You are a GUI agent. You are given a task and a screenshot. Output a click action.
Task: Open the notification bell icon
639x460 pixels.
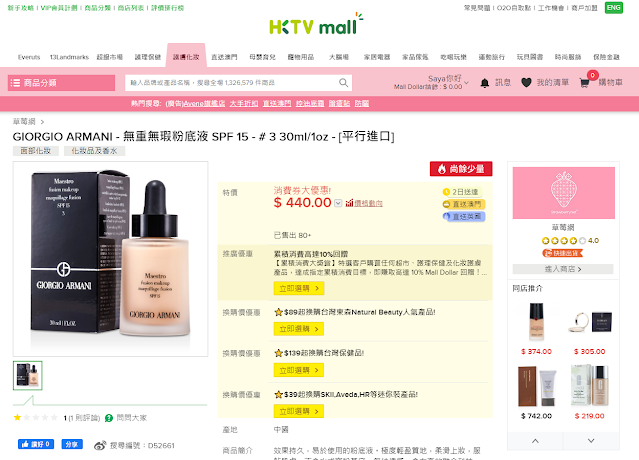485,83
